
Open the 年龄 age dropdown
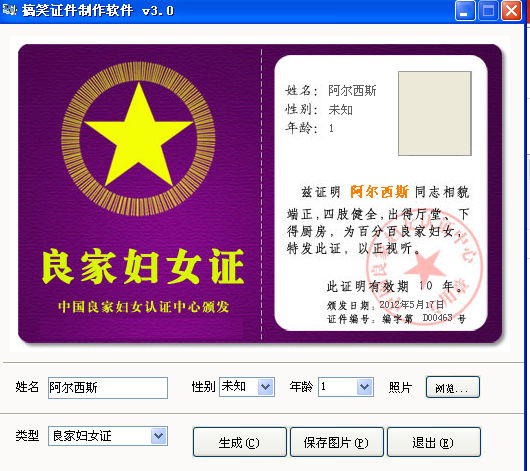(x=364, y=387)
